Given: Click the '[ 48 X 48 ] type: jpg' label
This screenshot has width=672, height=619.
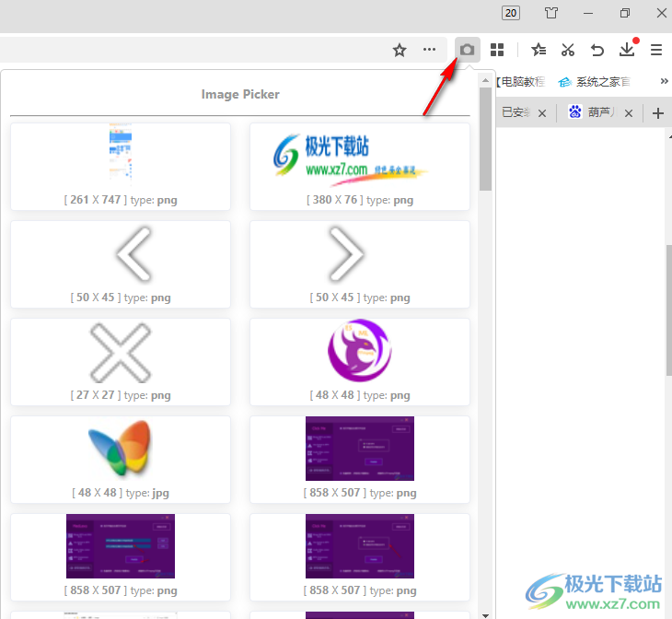Looking at the screenshot, I should (121, 493).
